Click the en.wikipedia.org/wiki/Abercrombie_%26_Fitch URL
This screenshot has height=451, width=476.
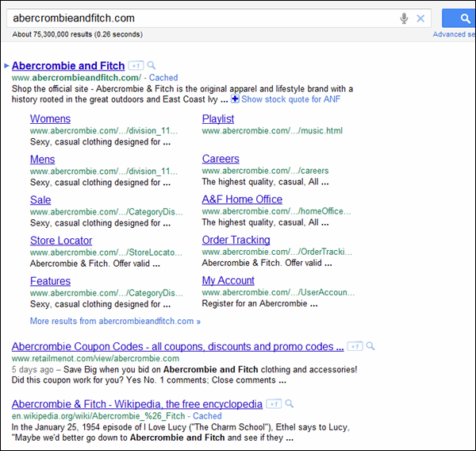point(98,416)
